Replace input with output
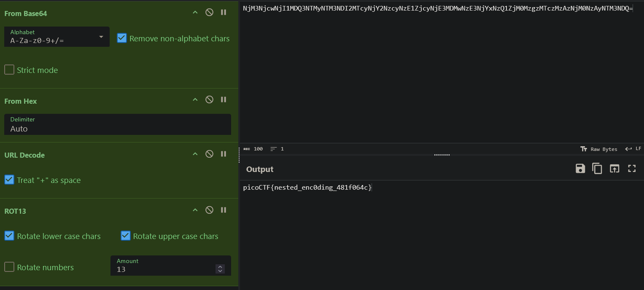 [614, 169]
